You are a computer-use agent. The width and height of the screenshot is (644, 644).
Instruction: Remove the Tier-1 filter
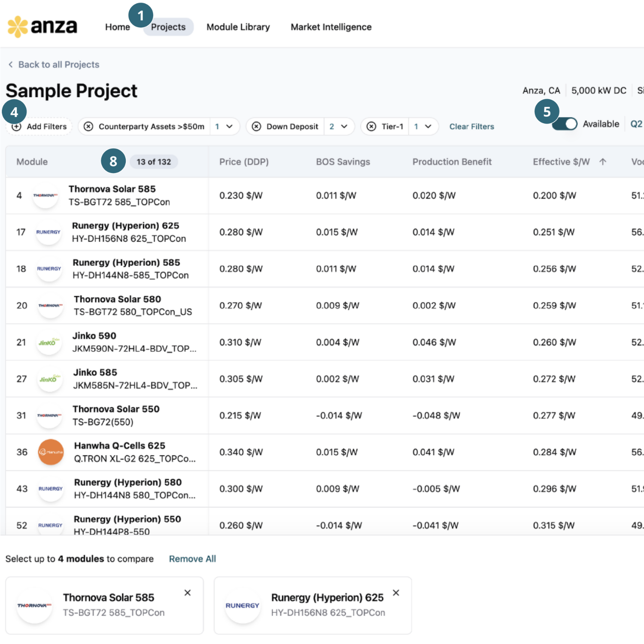click(x=371, y=127)
